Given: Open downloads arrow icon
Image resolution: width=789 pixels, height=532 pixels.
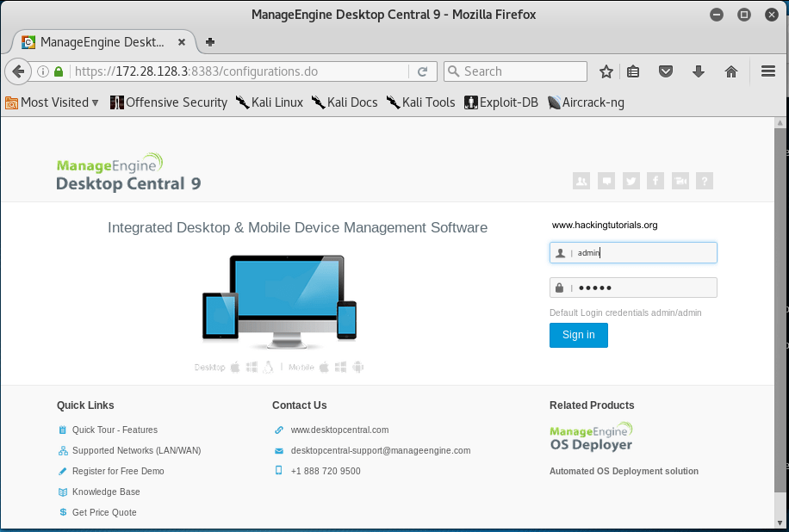Looking at the screenshot, I should (699, 71).
